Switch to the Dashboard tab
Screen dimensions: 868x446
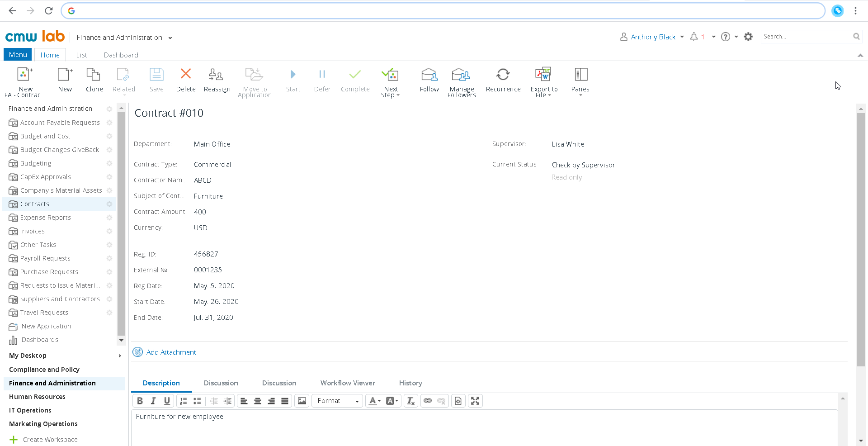[x=121, y=55]
